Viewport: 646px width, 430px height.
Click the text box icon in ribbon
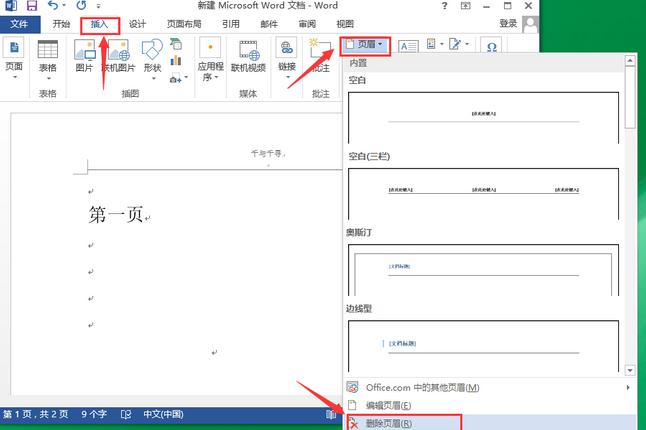click(408, 46)
